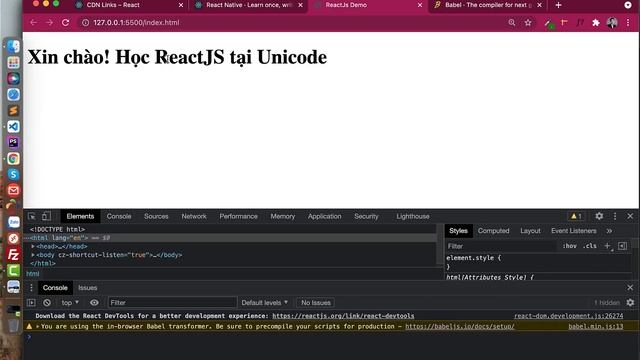The height and width of the screenshot is (360, 640).
Task: Click the eye icon for live expressions
Action: point(94,302)
